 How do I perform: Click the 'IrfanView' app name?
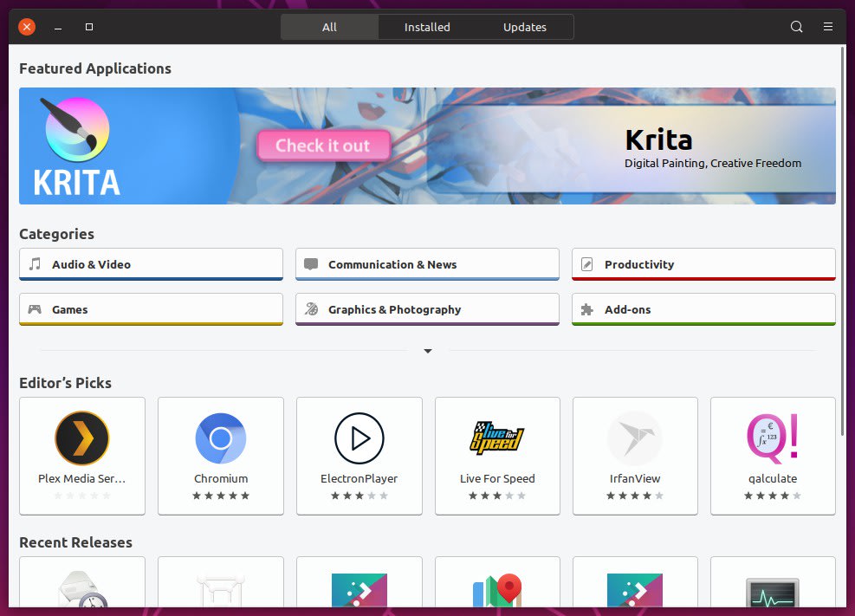635,478
